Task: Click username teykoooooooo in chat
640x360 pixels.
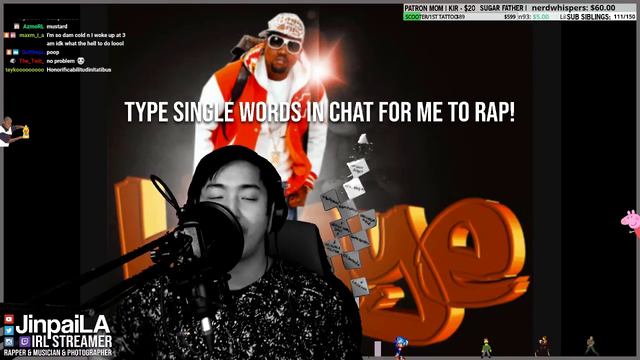Action: click(24, 70)
